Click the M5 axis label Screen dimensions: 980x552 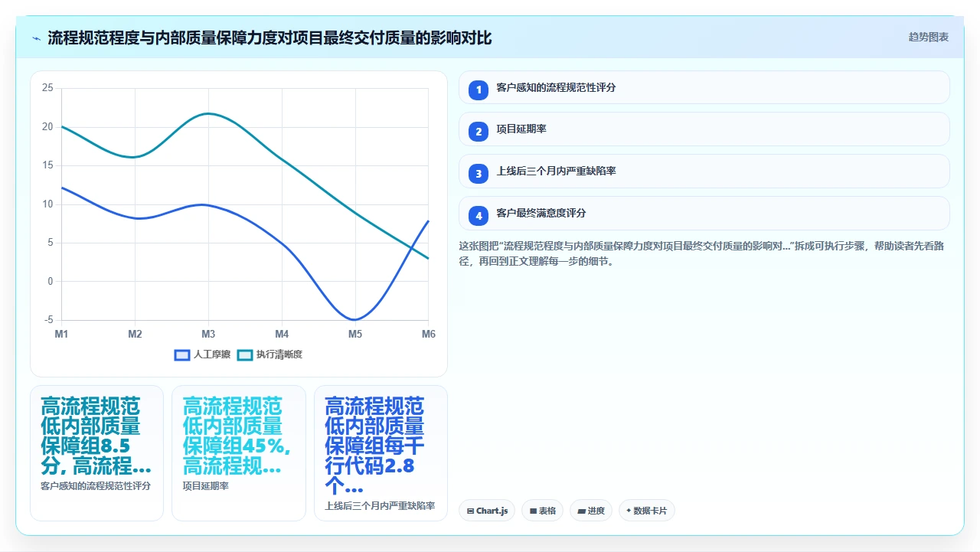click(x=355, y=334)
